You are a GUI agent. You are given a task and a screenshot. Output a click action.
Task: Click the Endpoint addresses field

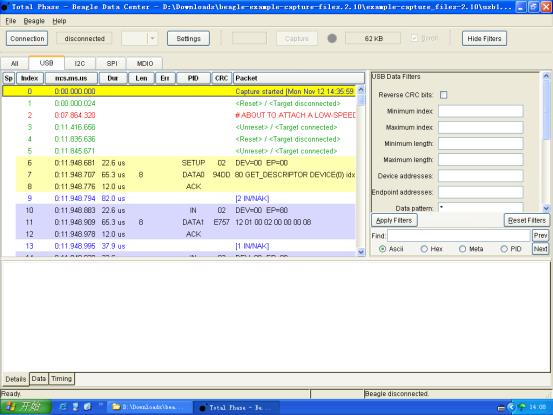480,192
